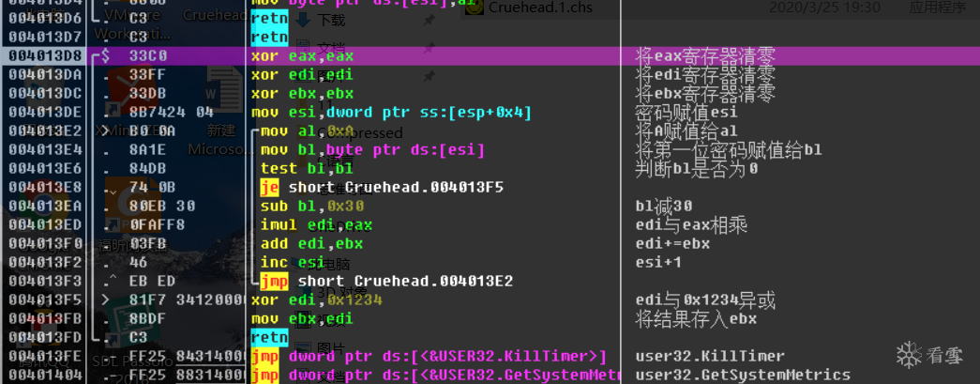Click comment 'edi+=ebx'
The width and height of the screenshot is (980, 384).
point(672,243)
